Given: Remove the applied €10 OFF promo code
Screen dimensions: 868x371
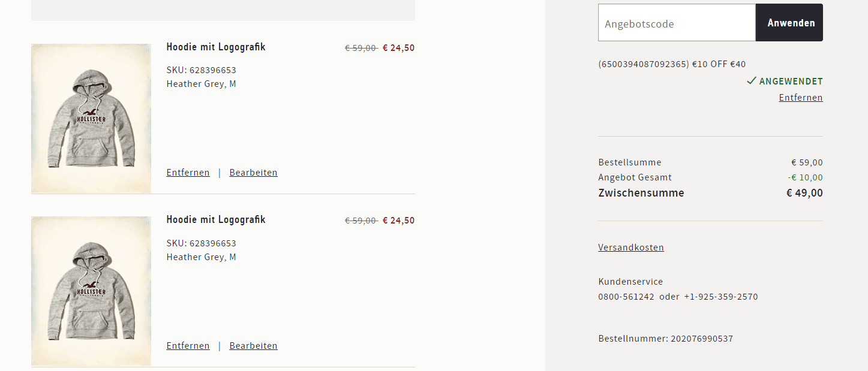Looking at the screenshot, I should coord(800,98).
